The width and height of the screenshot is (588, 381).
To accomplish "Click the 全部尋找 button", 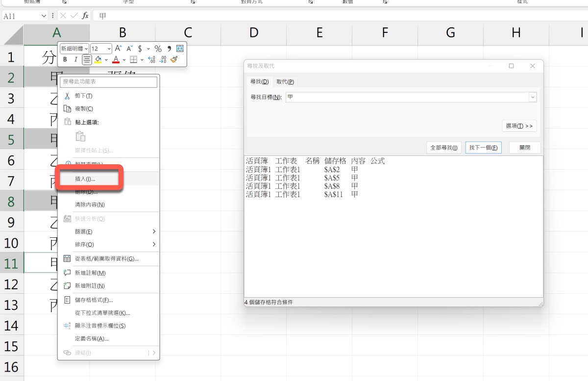I will (x=443, y=148).
